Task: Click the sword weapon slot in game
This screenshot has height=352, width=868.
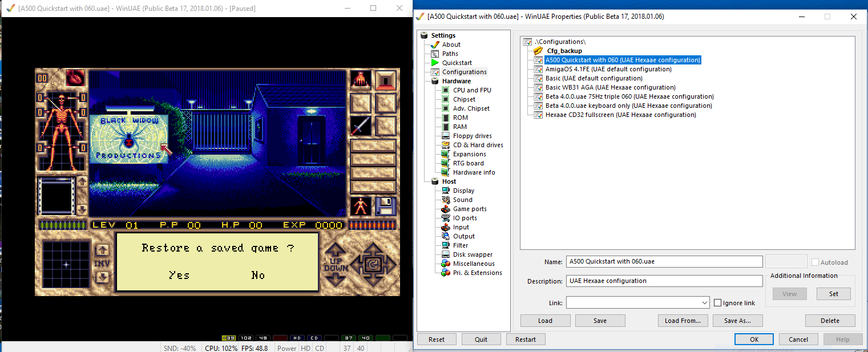Action: coord(360,126)
